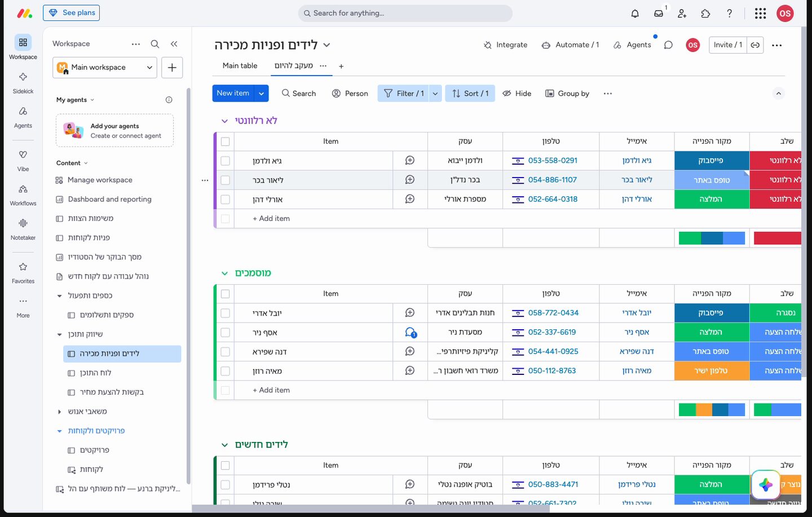Open workspace options three dots
Image resolution: width=812 pixels, height=517 pixels.
pyautogui.click(x=136, y=44)
